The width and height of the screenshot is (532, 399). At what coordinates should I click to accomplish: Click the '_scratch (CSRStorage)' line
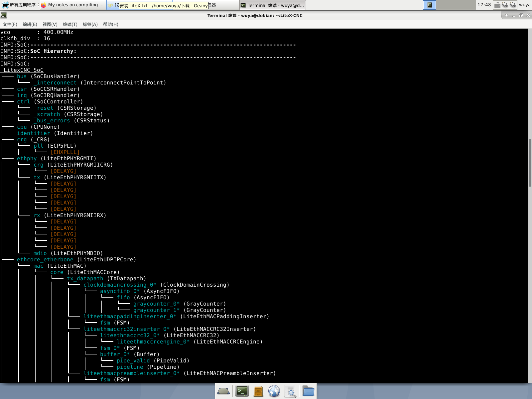coord(68,114)
